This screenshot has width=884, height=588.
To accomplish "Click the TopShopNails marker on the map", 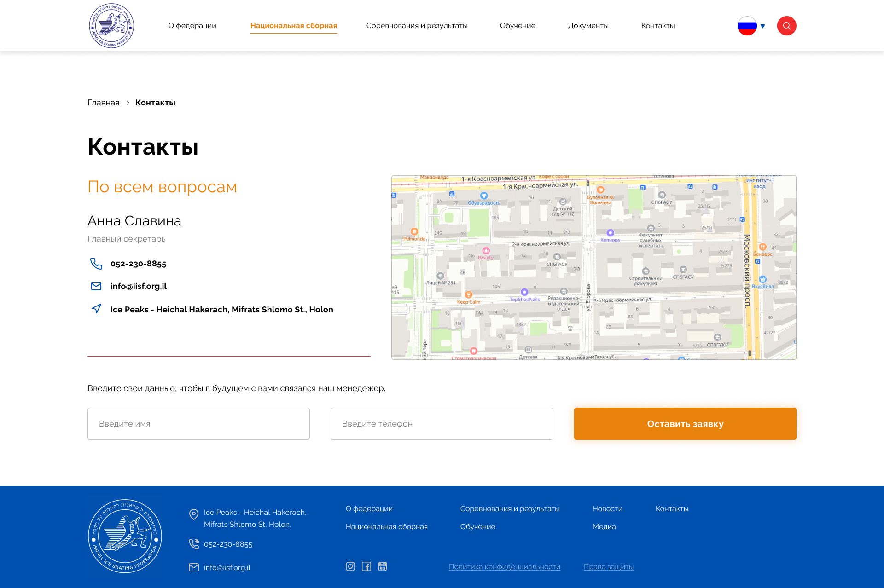I will (x=524, y=292).
